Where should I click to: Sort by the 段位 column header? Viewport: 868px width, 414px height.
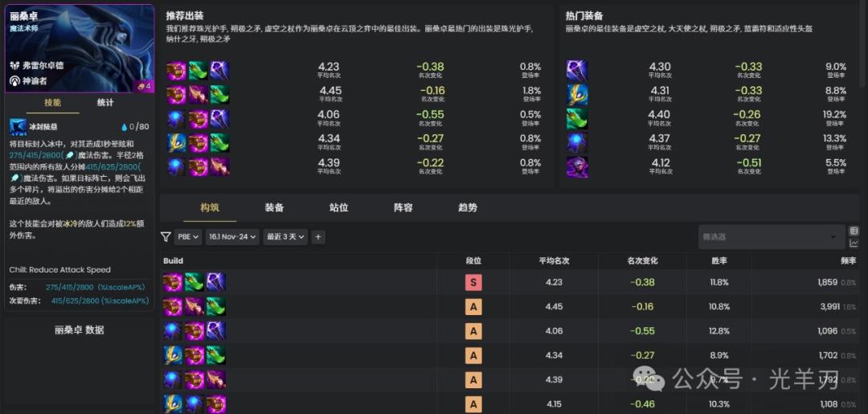pos(473,260)
